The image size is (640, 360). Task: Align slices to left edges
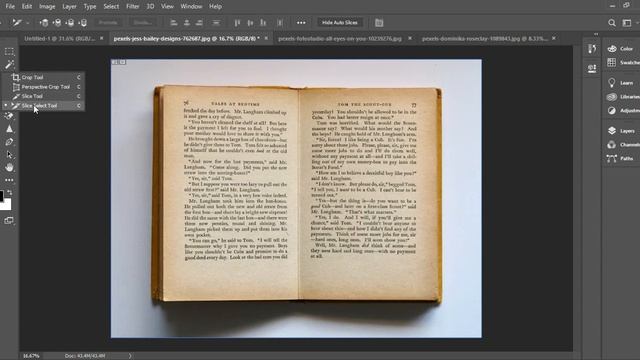[x=174, y=22]
